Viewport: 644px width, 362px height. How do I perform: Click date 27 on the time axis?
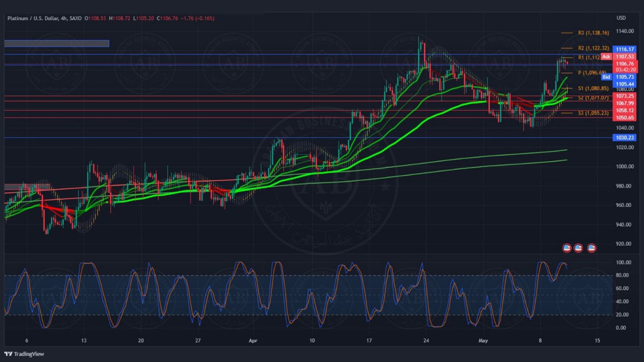198,341
